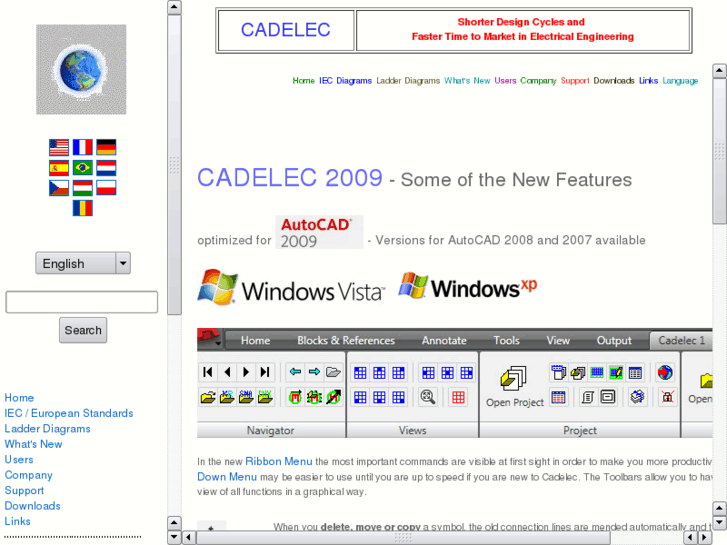
Task: Select the Blocks & References ribbon tab
Action: (x=346, y=340)
